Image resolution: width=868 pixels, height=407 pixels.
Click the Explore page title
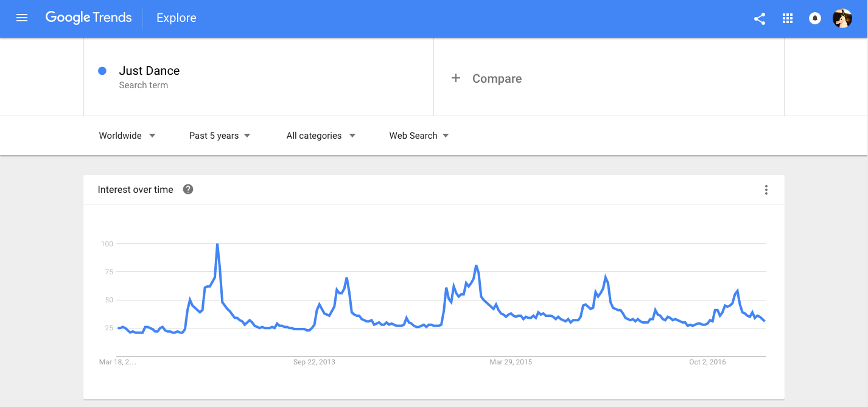pos(177,18)
